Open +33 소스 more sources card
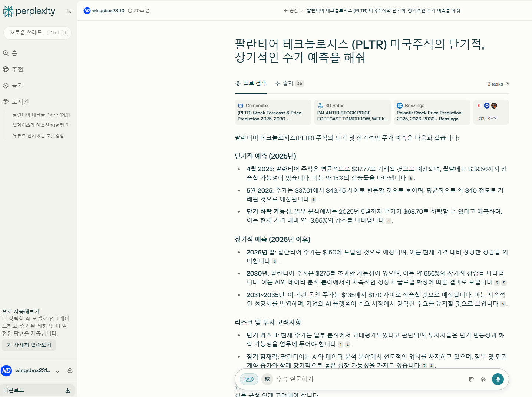The height and width of the screenshot is (397, 532). pyautogui.click(x=491, y=112)
